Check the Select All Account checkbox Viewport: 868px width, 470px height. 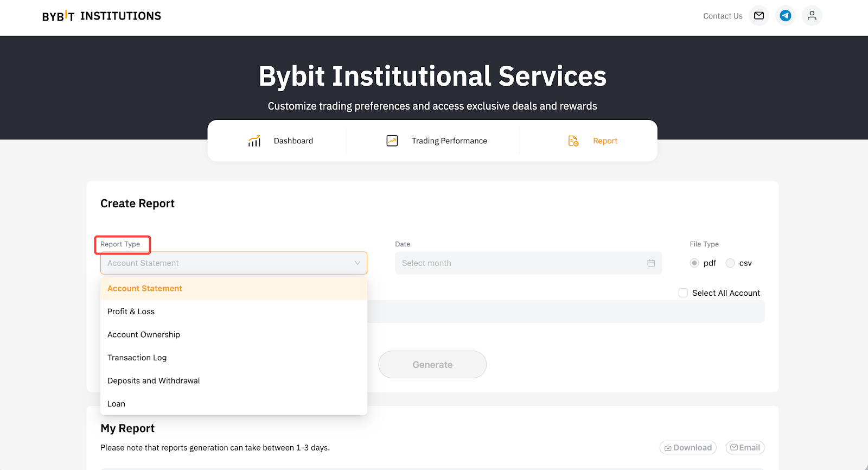683,293
